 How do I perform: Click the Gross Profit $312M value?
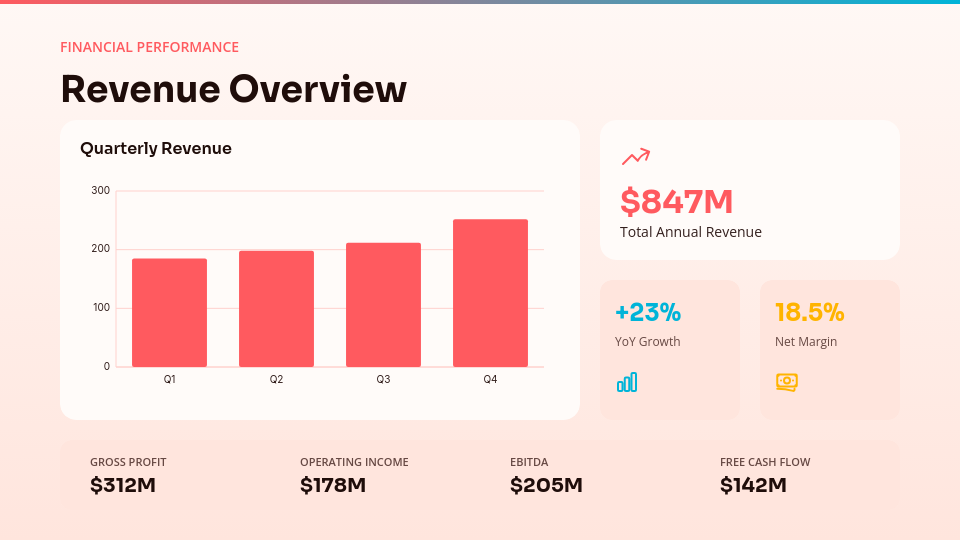123,486
